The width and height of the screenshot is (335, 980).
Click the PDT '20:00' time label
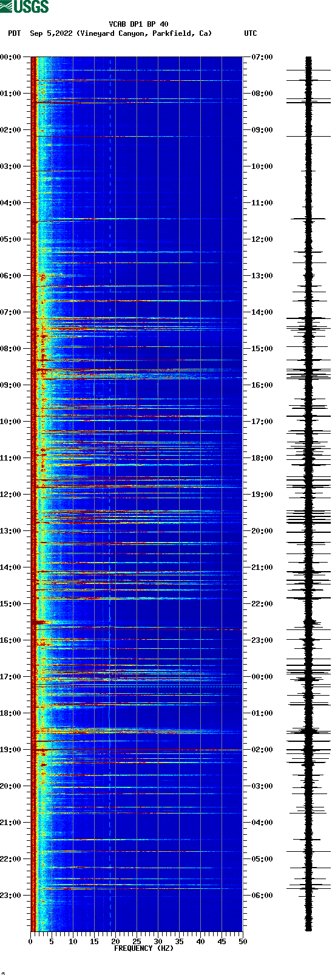(x=10, y=786)
